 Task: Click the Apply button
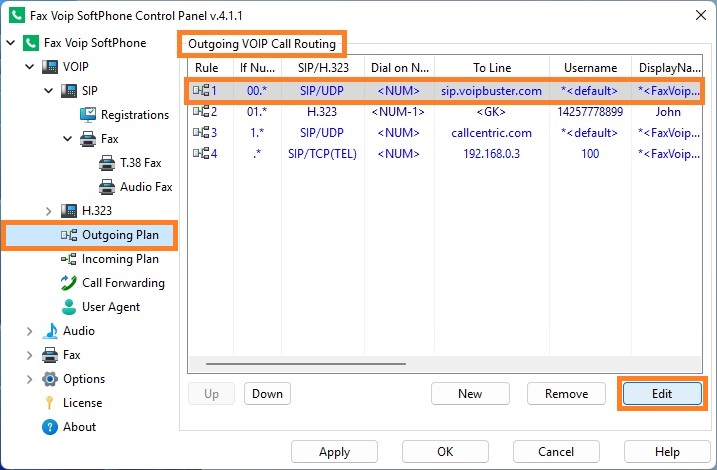(334, 452)
